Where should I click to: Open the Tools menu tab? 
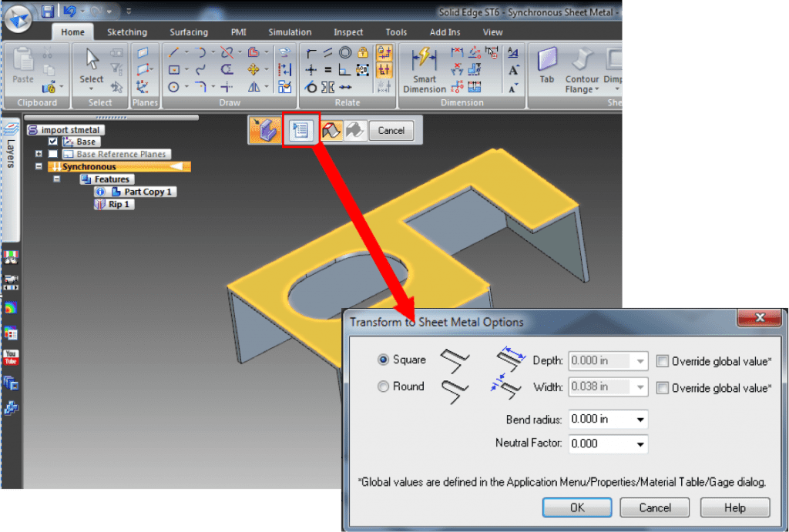395,32
